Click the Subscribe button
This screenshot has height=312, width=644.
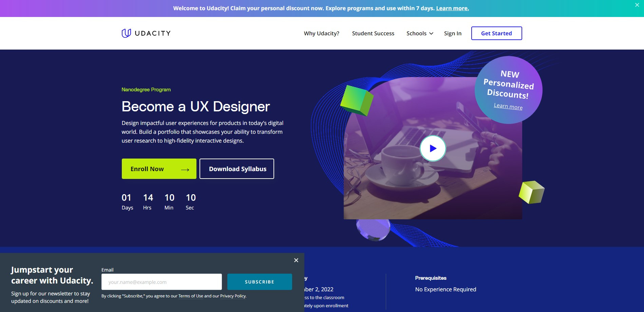[x=260, y=282]
